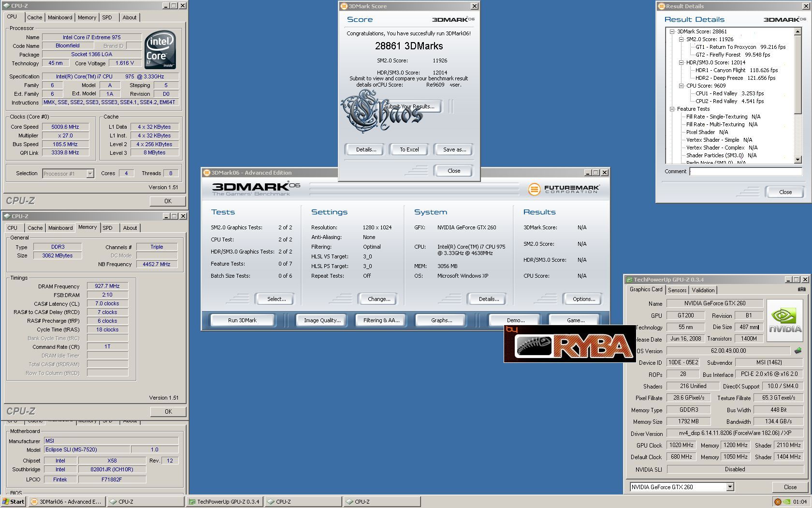Viewport: 812px width, 508px height.
Task: Collapse the HDR/SM3.0 Score tree node
Action: (681, 62)
